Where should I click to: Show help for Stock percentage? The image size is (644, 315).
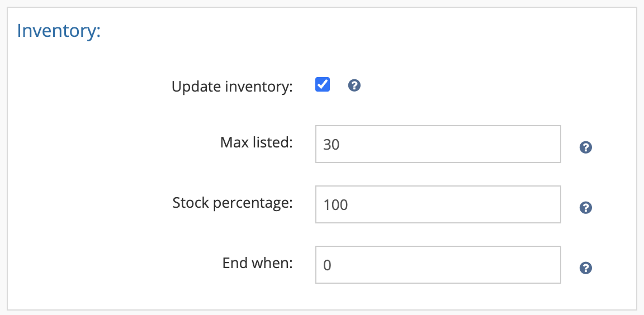(x=585, y=208)
